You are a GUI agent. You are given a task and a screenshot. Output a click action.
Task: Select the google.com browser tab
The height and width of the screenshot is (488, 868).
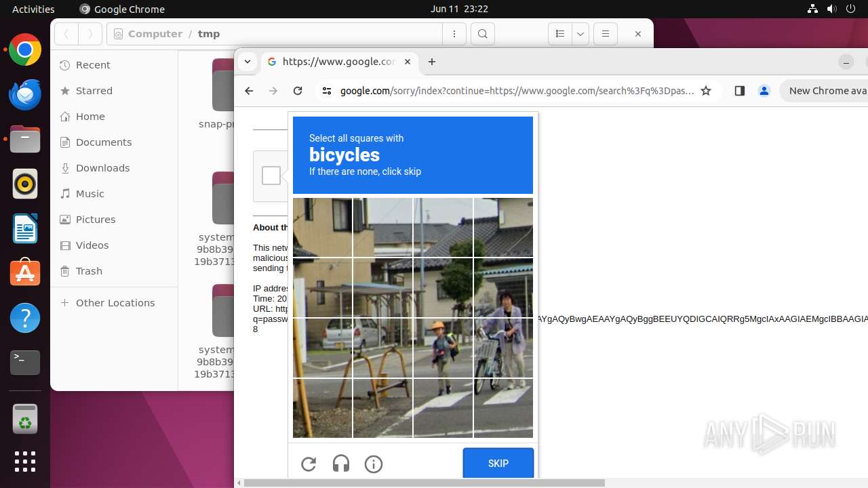pyautogui.click(x=339, y=62)
